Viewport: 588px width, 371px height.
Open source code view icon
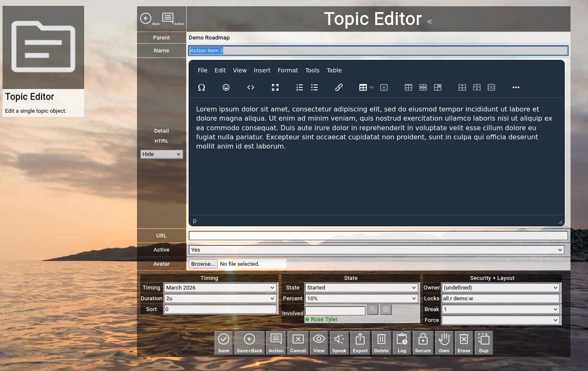pos(251,87)
